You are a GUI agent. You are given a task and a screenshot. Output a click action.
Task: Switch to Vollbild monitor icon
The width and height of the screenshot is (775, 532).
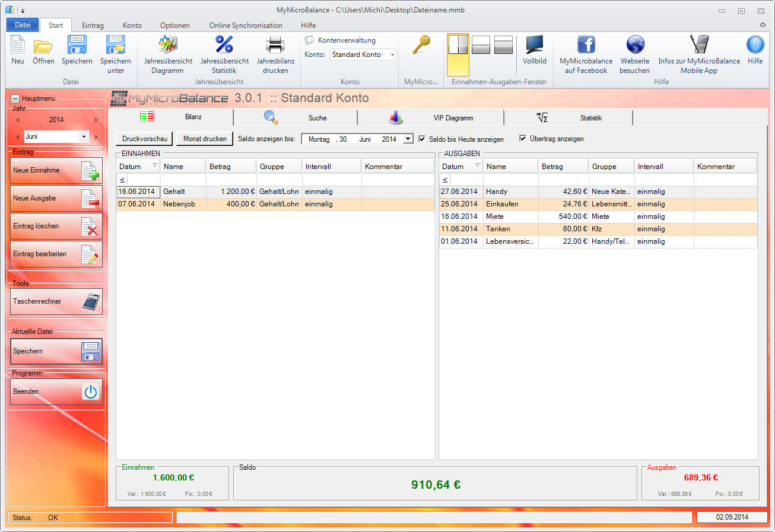tap(534, 46)
